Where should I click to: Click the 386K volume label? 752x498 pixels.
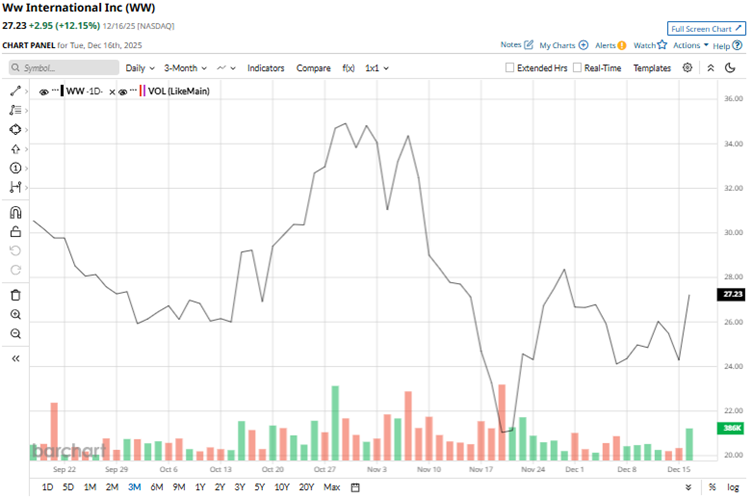731,428
